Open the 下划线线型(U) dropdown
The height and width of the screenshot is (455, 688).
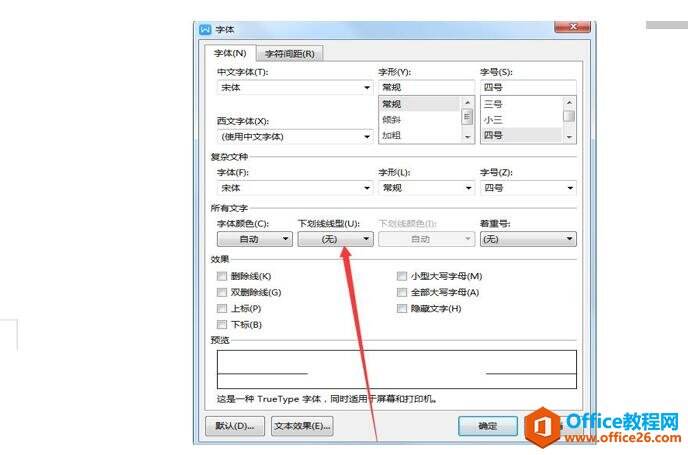pos(335,239)
